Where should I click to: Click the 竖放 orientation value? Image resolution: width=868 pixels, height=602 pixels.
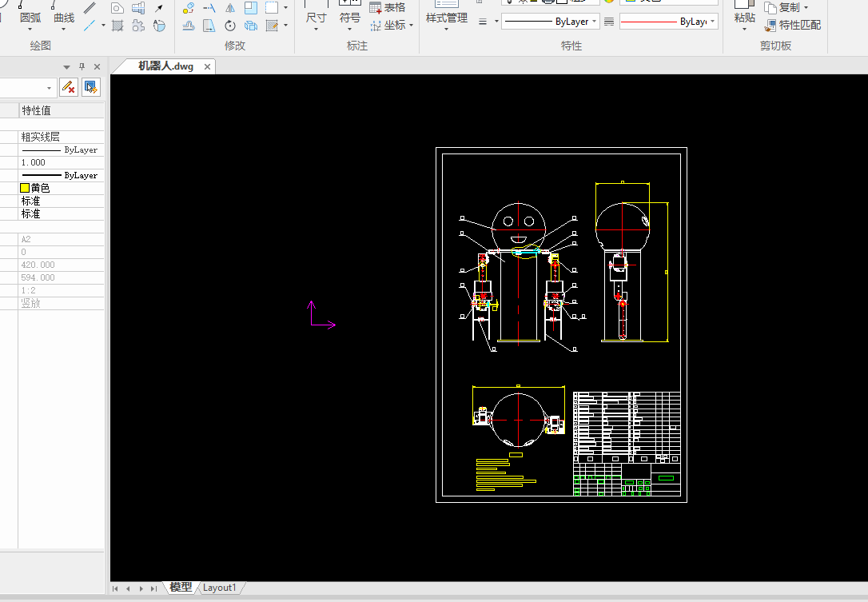tap(61, 303)
